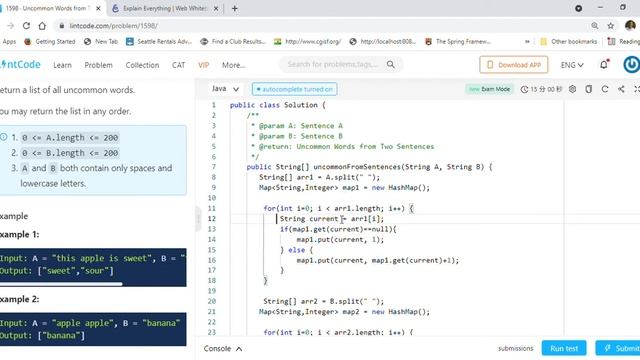Click the panel divider handle beside the editor

click(x=198, y=219)
